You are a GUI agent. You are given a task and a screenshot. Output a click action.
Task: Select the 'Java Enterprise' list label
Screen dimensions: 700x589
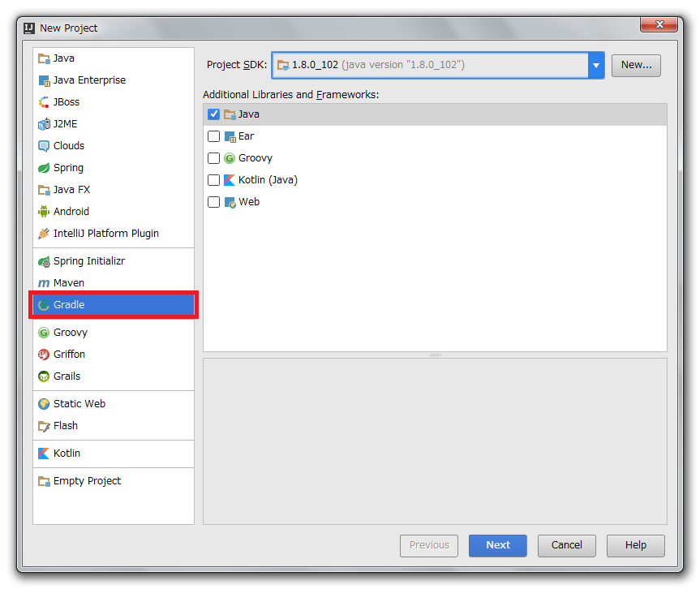click(x=89, y=80)
